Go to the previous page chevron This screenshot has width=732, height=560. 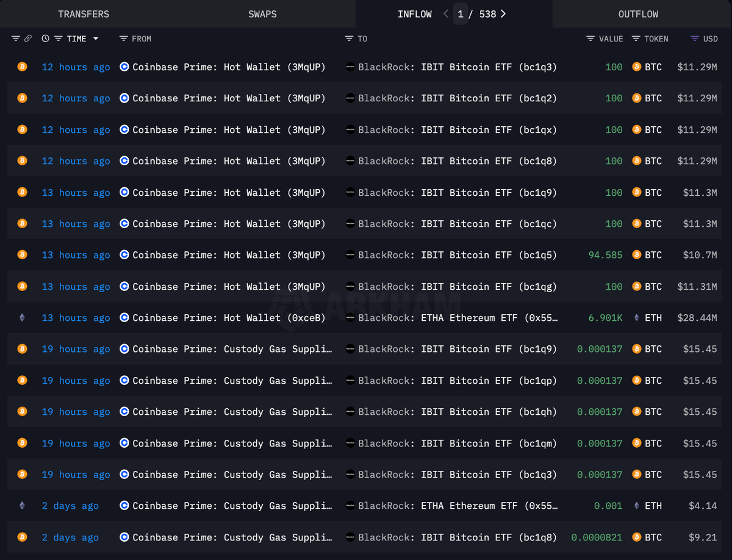446,14
